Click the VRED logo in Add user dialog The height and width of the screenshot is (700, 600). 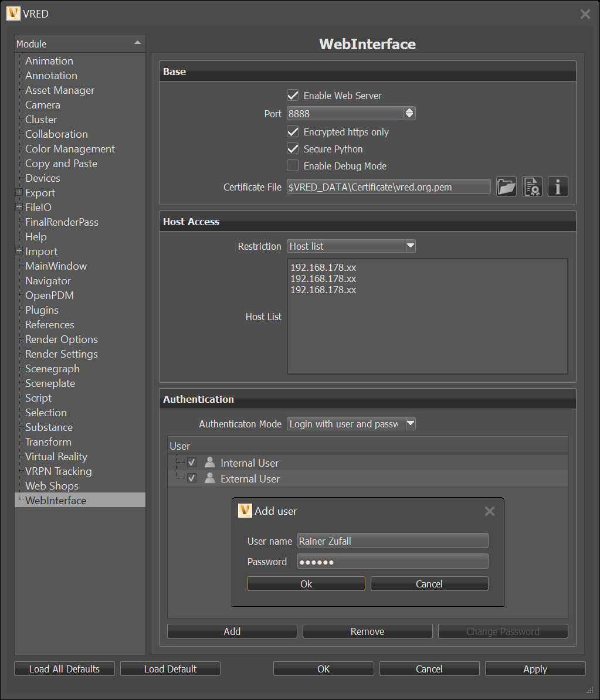pyautogui.click(x=245, y=511)
